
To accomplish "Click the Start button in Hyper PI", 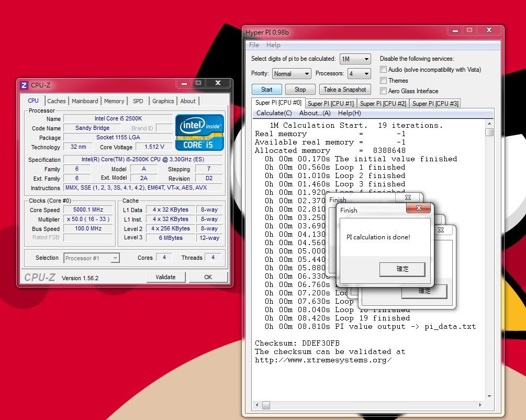I will pos(267,90).
